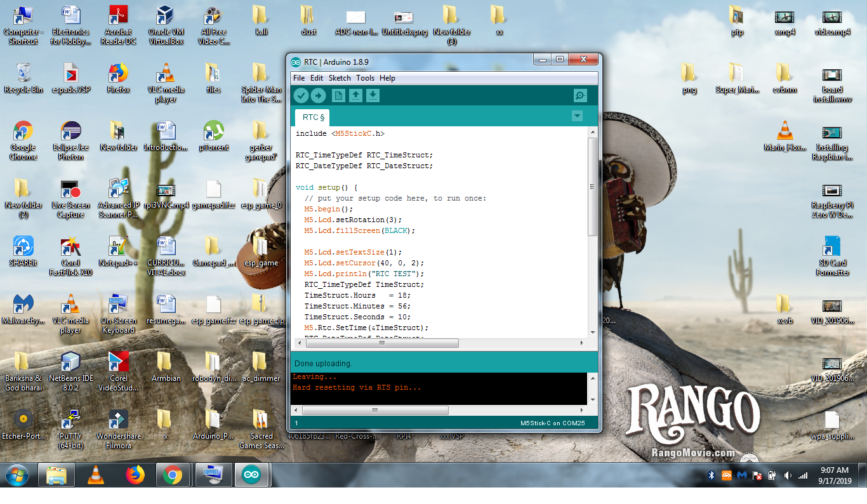Viewport: 867px width, 504px height.
Task: Click M5Stick-C on COM25 status text
Action: tap(552, 423)
